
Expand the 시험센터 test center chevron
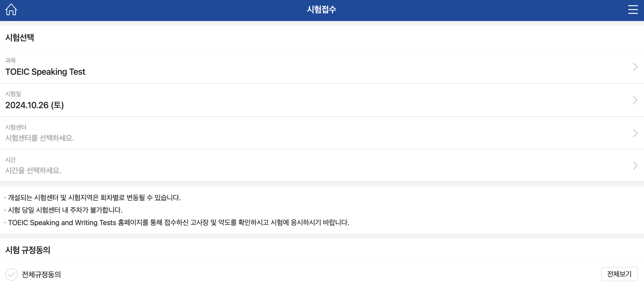(x=635, y=132)
